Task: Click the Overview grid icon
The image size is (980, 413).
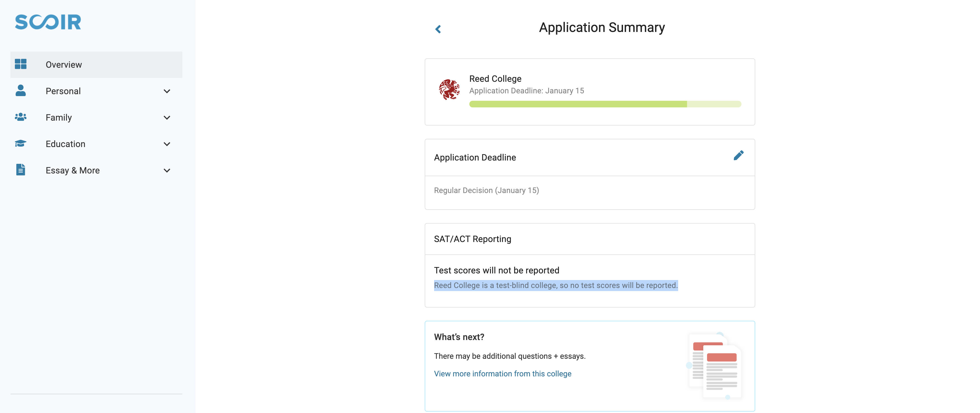Action: [21, 64]
